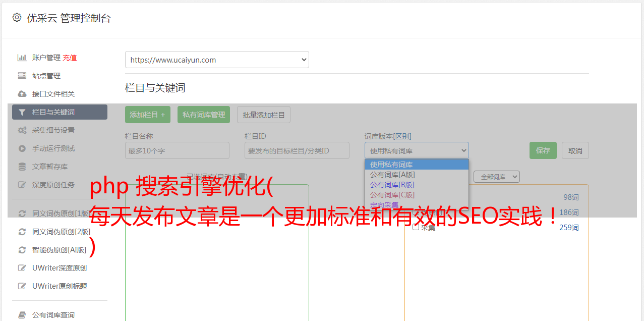This screenshot has height=321, width=644.
Task: Open 手动运行测试 menu item
Action: click(x=53, y=148)
